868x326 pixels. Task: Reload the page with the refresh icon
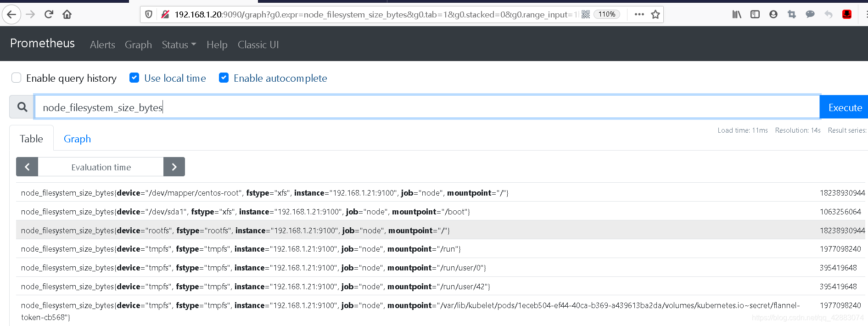click(x=49, y=15)
